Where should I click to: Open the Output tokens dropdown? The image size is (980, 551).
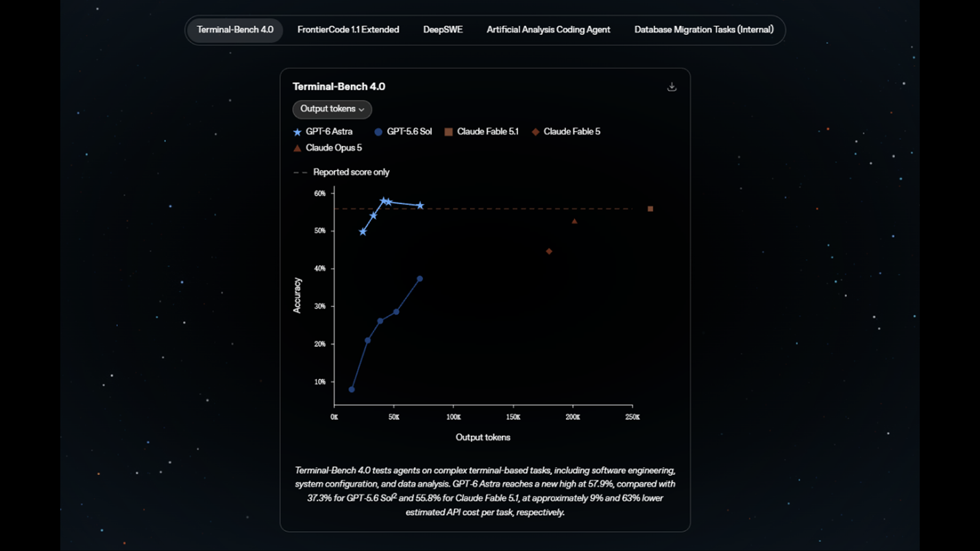332,109
